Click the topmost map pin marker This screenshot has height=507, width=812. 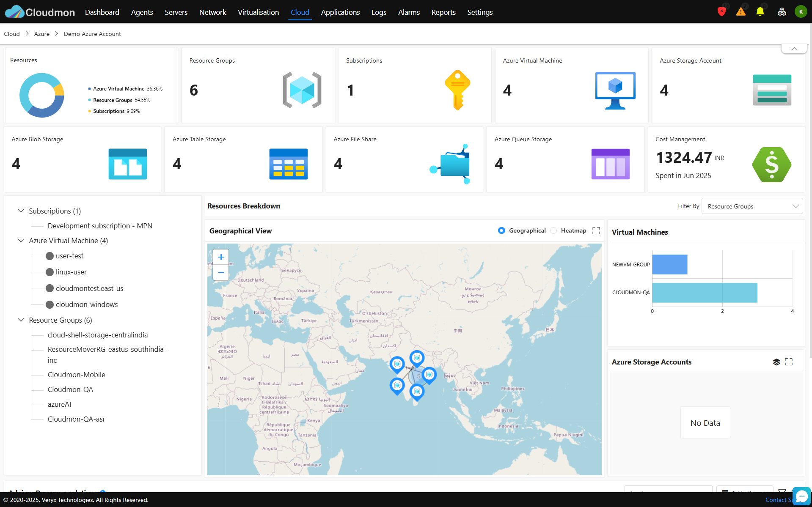tap(417, 359)
